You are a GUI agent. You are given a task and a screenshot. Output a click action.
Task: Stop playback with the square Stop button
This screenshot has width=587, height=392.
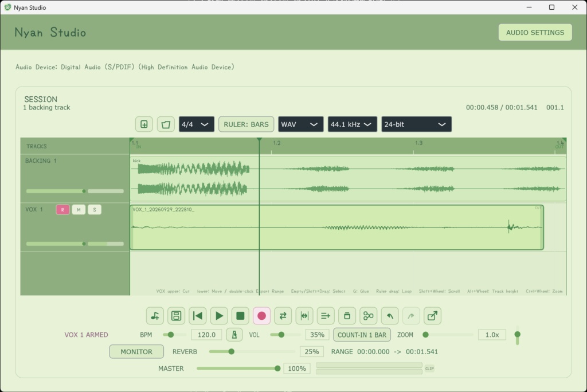tap(240, 316)
